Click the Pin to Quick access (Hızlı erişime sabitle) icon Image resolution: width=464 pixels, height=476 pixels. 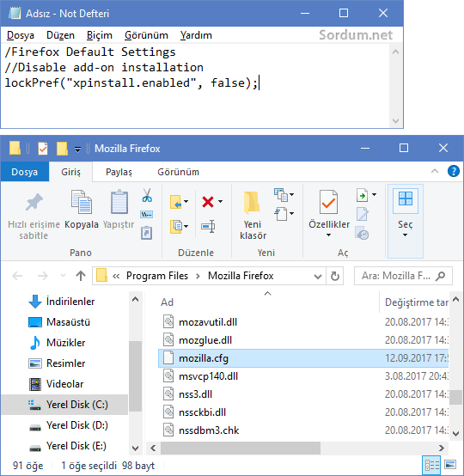coord(34,202)
